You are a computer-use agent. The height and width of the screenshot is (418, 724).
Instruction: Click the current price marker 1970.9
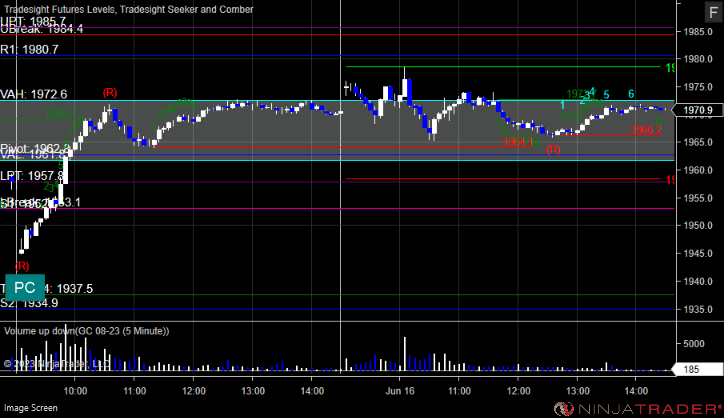(697, 110)
